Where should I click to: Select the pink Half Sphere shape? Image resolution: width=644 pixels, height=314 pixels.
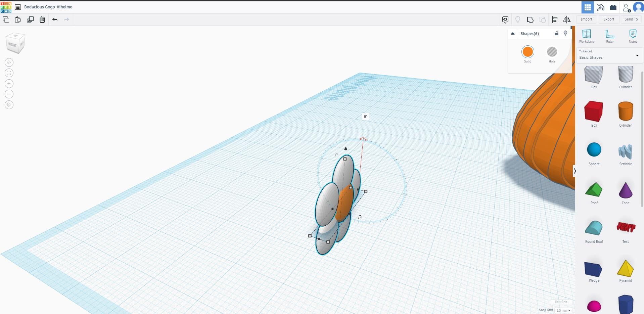[594, 306]
